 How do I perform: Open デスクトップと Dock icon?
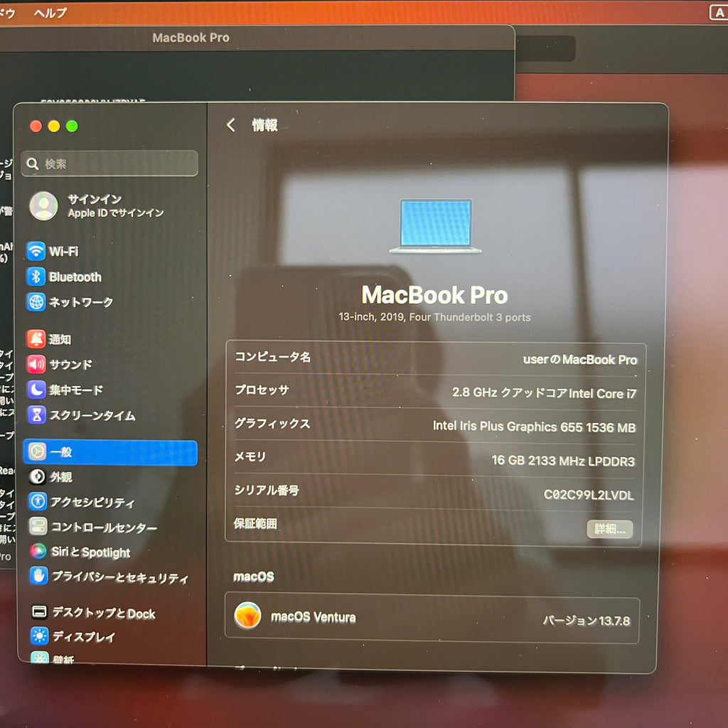40,612
